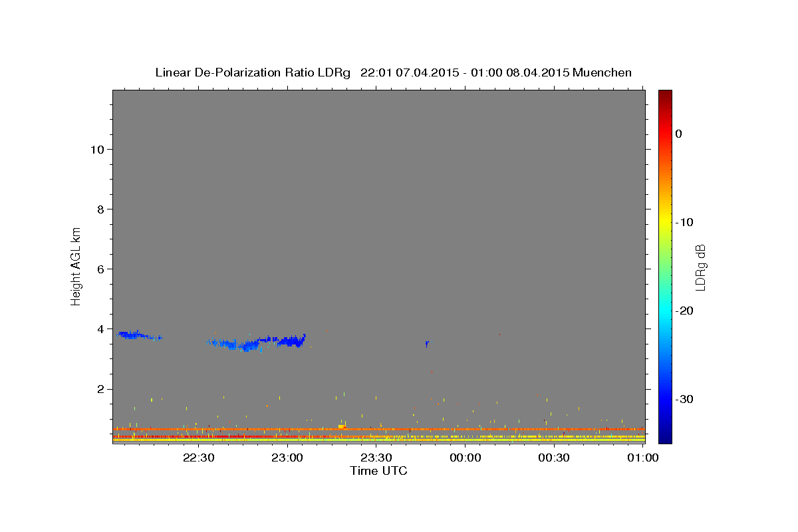
Task: Click the green region of the colorbar
Action: 665,266
